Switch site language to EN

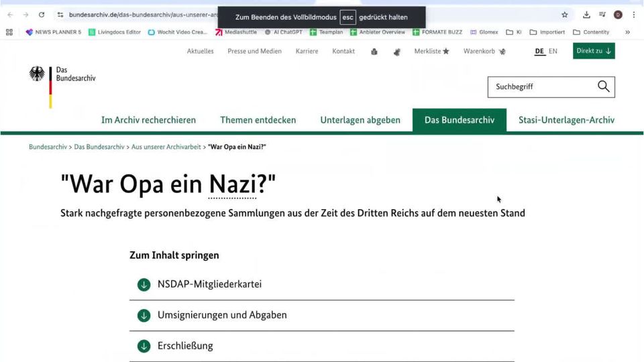(553, 51)
